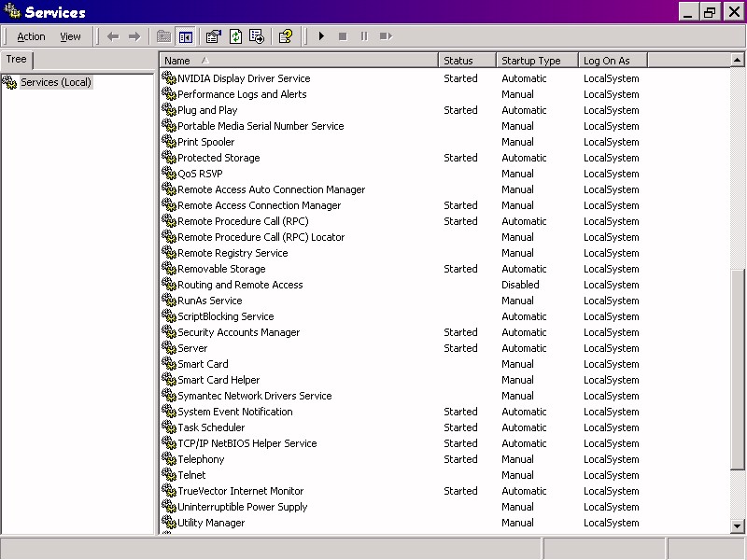The height and width of the screenshot is (560, 747).
Task: Select TrueVector Internet Monitor service name
Action: (240, 491)
